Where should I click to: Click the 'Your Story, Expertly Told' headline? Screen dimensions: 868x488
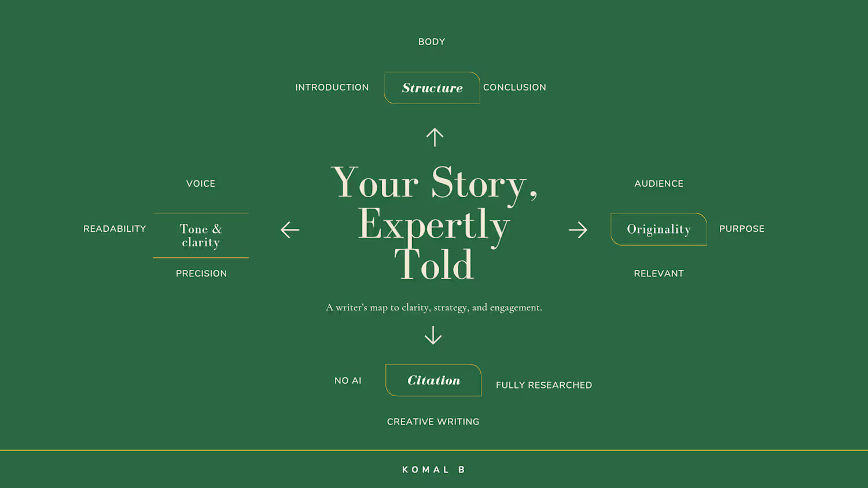tap(434, 224)
